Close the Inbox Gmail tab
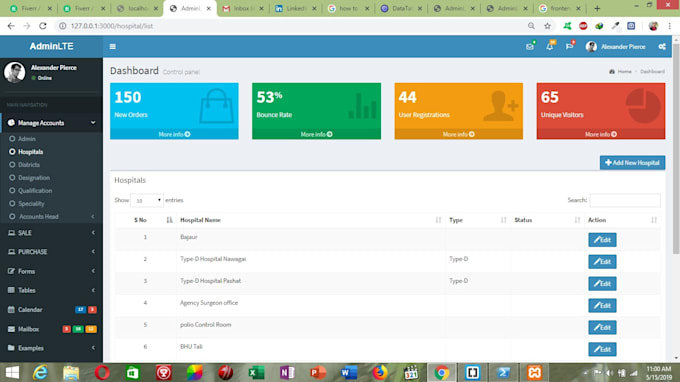Image resolution: width=680 pixels, height=382 pixels. coord(262,8)
